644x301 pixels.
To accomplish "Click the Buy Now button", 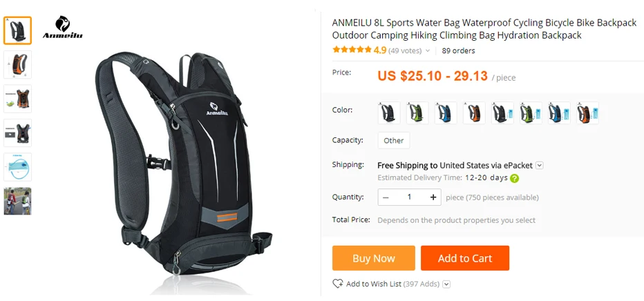I will [374, 258].
